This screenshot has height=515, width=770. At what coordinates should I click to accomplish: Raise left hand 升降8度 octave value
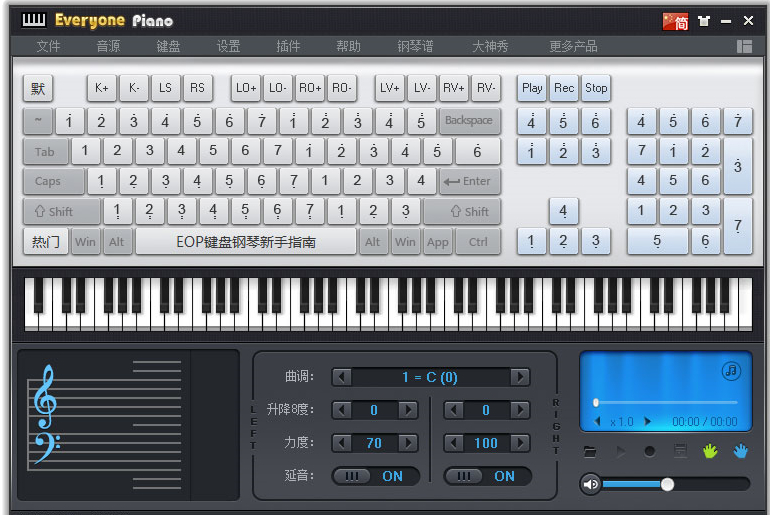pyautogui.click(x=408, y=410)
